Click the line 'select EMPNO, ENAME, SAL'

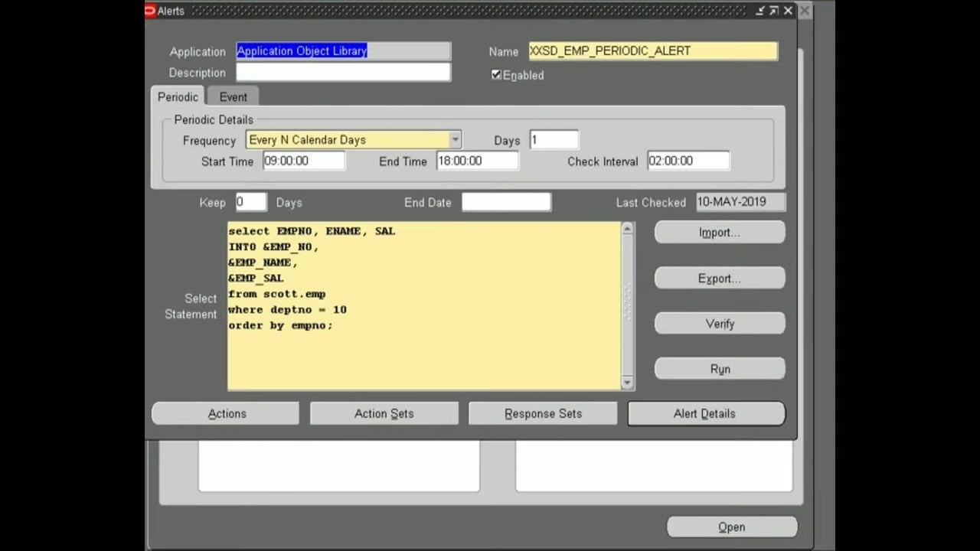(x=312, y=231)
